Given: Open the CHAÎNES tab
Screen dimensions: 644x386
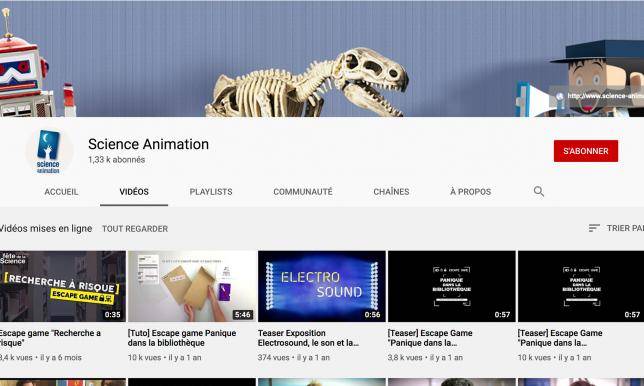Looking at the screenshot, I should click(x=391, y=192).
